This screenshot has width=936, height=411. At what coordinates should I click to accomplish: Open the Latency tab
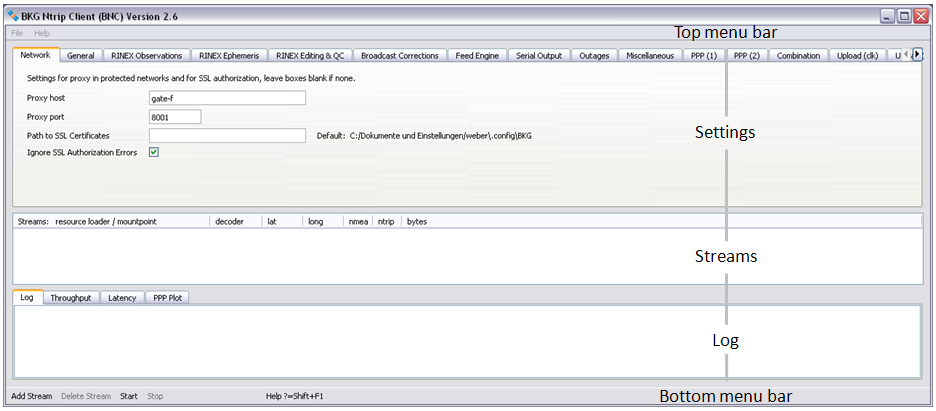click(x=122, y=298)
